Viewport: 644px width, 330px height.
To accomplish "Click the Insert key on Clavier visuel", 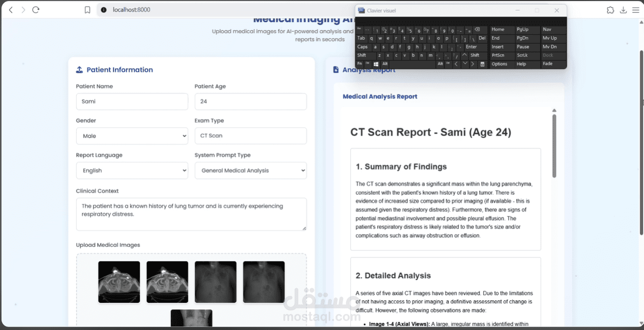I will [503, 47].
